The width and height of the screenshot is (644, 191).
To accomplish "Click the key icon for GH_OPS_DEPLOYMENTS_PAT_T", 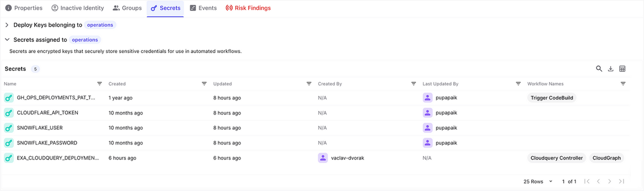I will point(9,97).
